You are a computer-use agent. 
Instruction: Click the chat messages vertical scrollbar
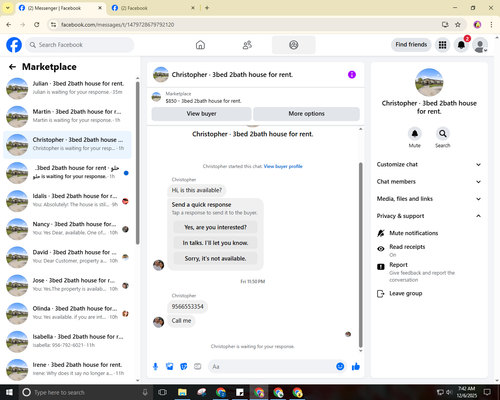pos(360,255)
